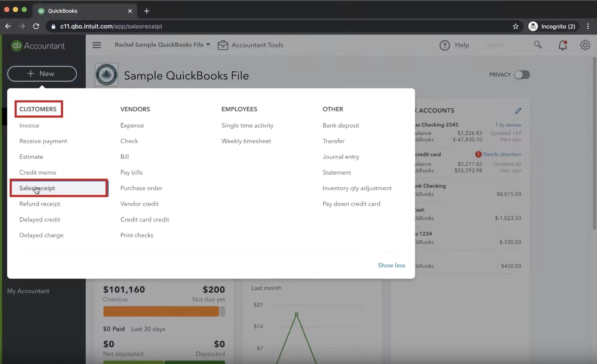Click the Show less link

[x=391, y=265]
